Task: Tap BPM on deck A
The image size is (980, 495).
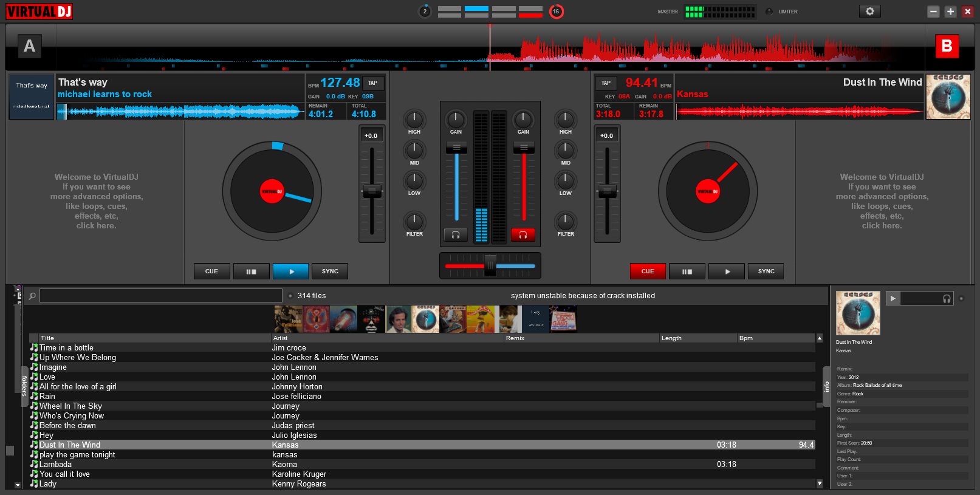Action: tap(372, 83)
